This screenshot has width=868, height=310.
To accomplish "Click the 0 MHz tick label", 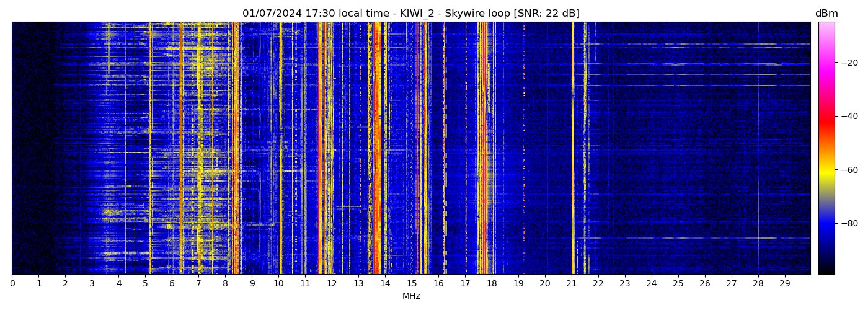I will point(12,284).
